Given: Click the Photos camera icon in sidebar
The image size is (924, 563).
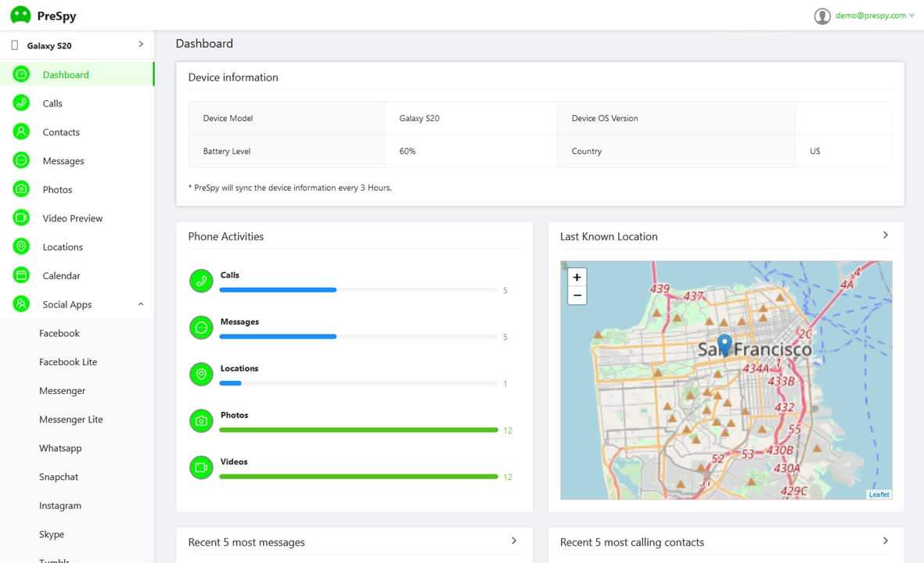Looking at the screenshot, I should [x=21, y=189].
